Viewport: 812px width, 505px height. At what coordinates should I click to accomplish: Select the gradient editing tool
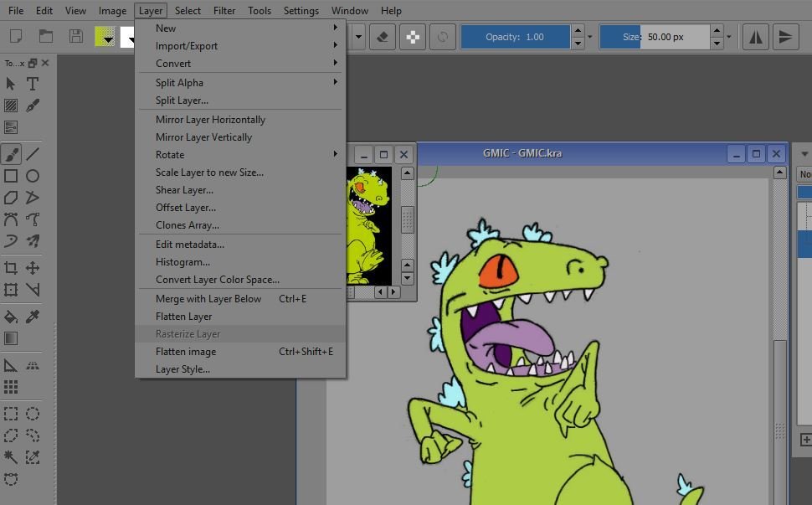(10, 127)
